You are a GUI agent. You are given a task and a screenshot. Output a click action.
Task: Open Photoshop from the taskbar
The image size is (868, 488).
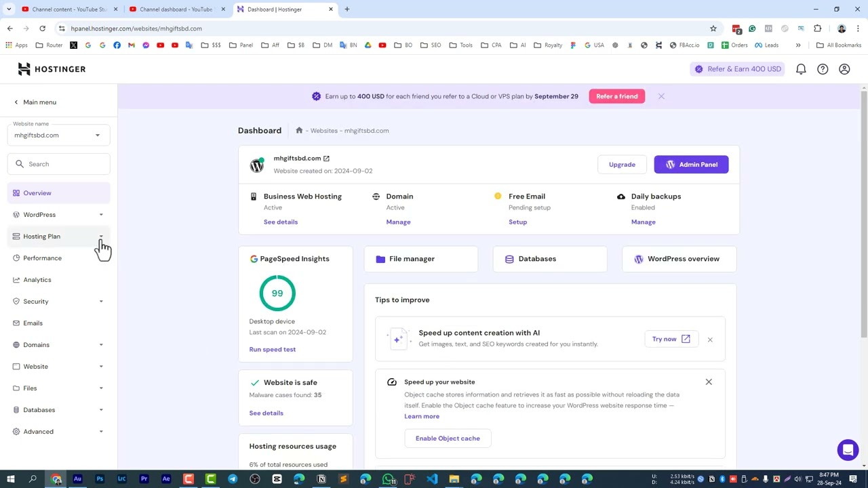coord(100,480)
